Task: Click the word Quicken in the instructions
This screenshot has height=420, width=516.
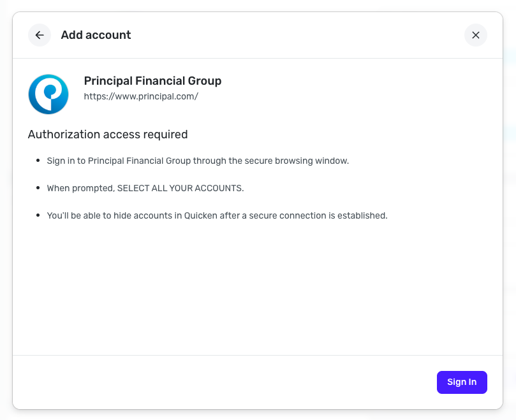Action: (x=201, y=215)
